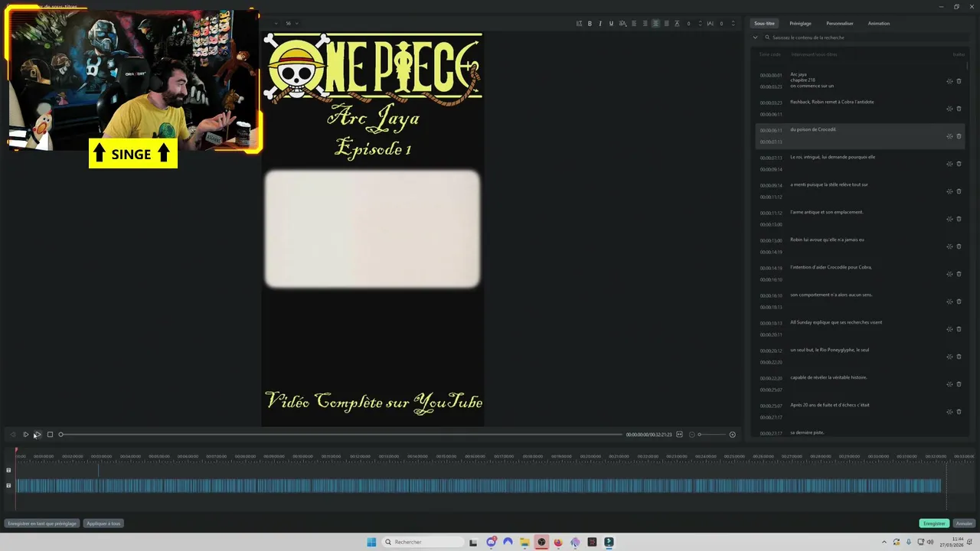Toggle underline text formatting
This screenshot has width=980, height=551.
coord(611,24)
